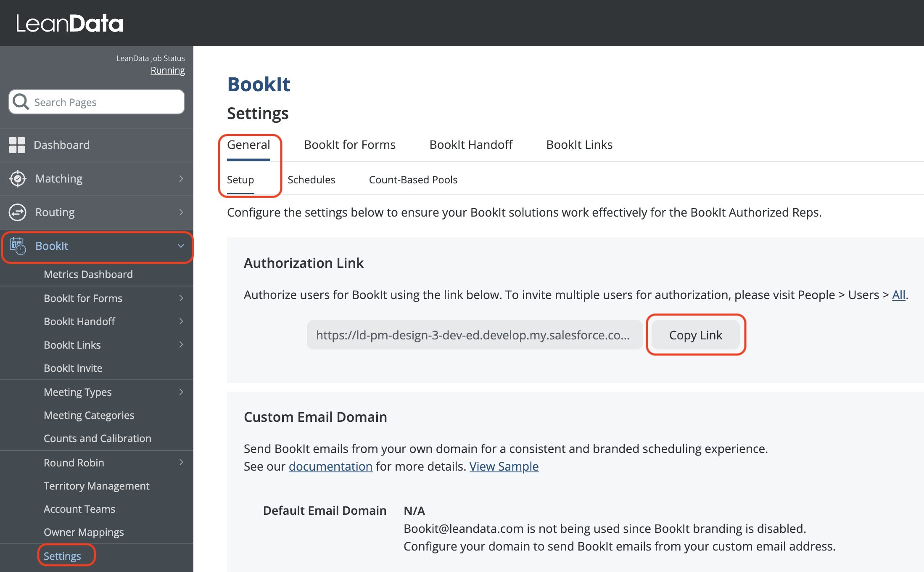924x572 pixels.
Task: Click the Dashboard grid icon
Action: tap(17, 145)
